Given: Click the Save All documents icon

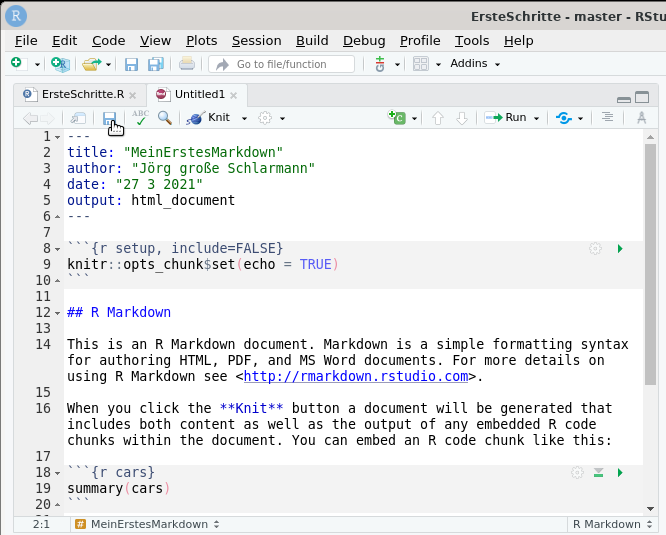Looking at the screenshot, I should coord(155,64).
